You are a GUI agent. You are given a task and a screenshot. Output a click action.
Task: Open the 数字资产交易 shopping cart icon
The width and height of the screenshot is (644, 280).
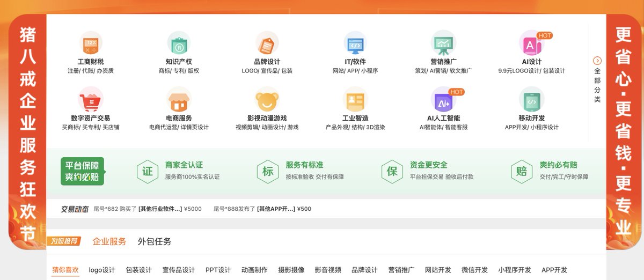pos(91,100)
